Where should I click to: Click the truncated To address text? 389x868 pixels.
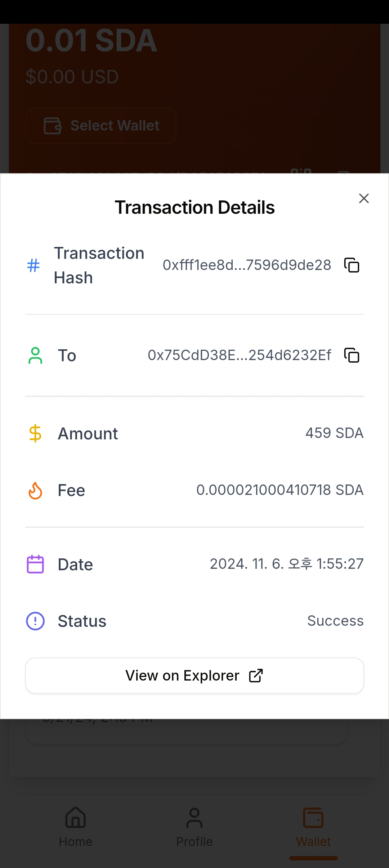point(239,355)
